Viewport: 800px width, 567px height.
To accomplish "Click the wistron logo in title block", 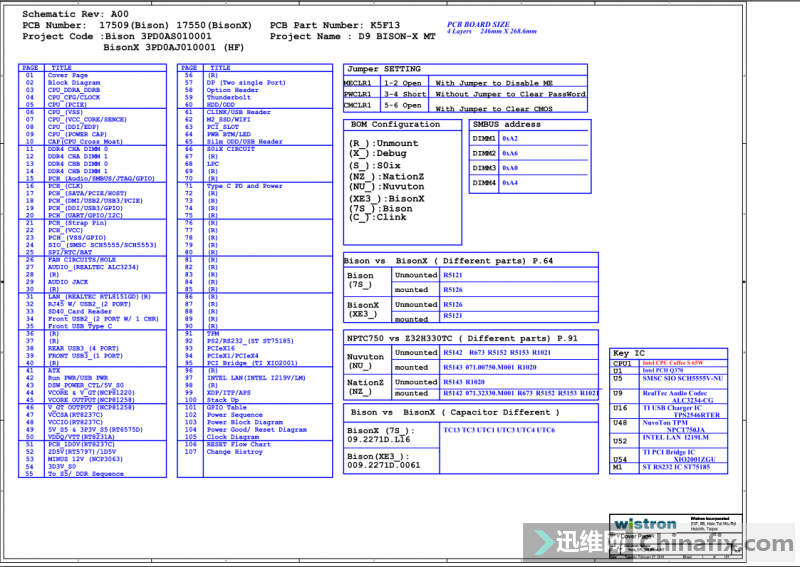I will point(645,525).
